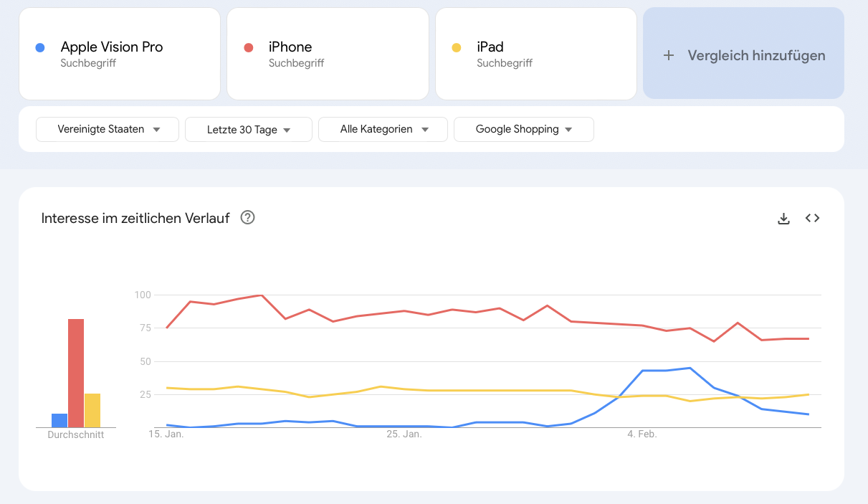Click the red dot beside iPhone
The width and height of the screenshot is (868, 504).
[x=249, y=48]
